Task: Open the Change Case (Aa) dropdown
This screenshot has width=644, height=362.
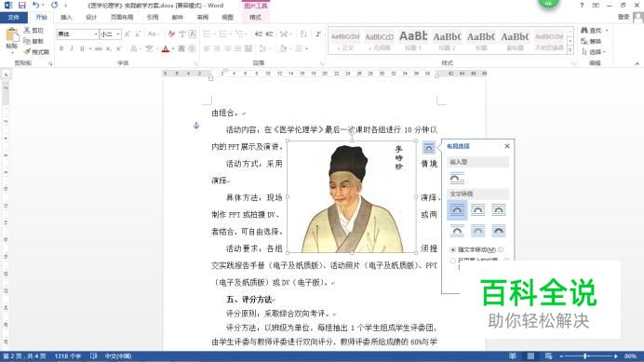Action: click(x=153, y=34)
